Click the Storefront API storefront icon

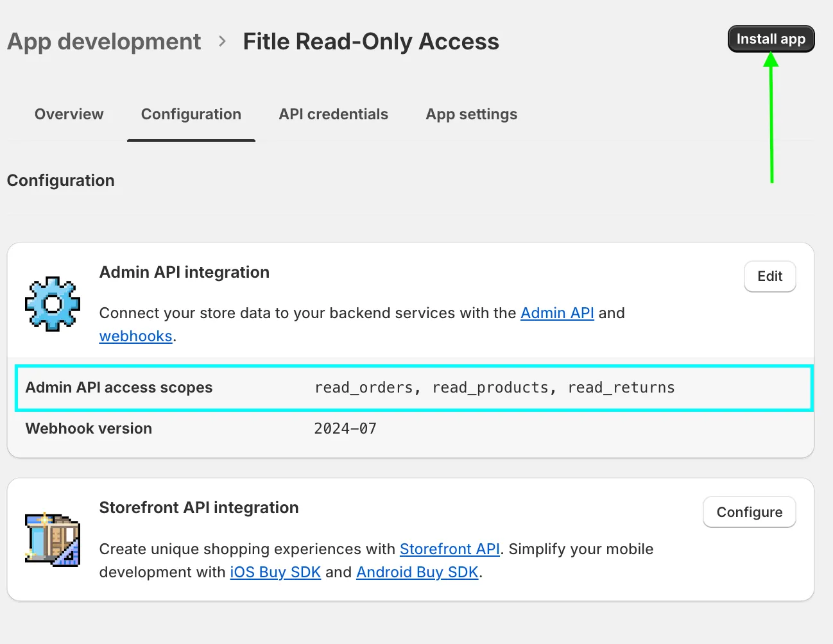point(53,539)
